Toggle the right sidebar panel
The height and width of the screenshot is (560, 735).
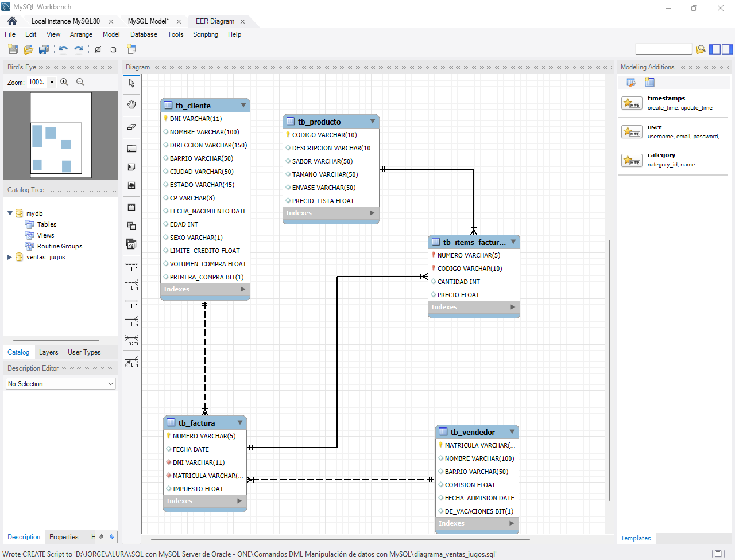coord(728,49)
